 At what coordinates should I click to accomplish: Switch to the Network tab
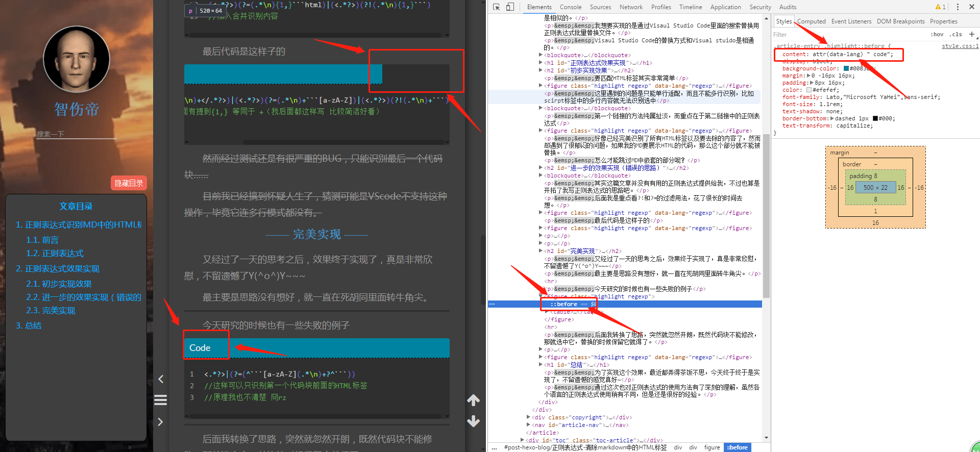[x=631, y=7]
